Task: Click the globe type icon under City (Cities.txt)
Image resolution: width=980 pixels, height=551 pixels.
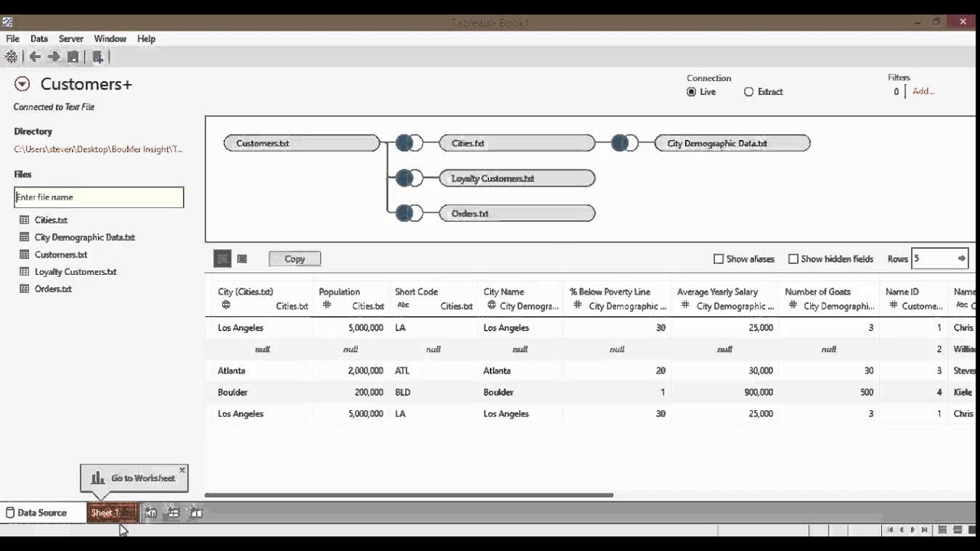Action: [x=226, y=305]
